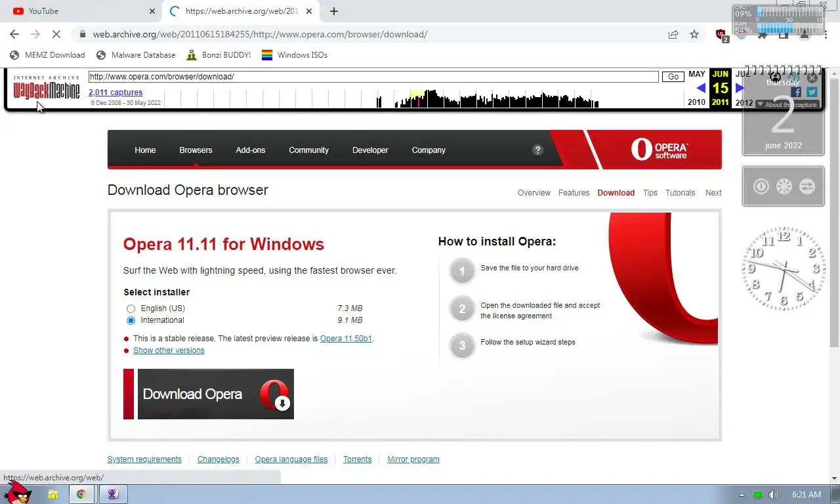View site information via lock icon
The image size is (840, 504).
83,34
